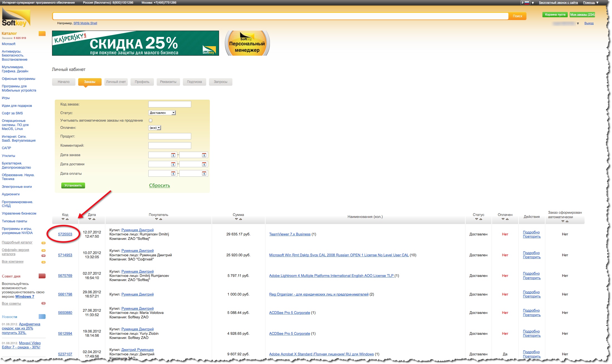Expand the Помощь menu at top

click(x=591, y=3)
